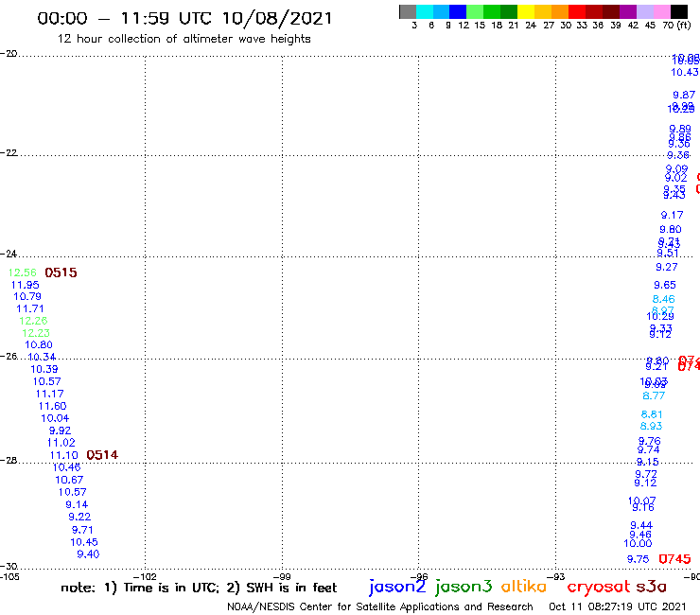700x615 pixels.
Task: Select the 9.71 wave height value
Action: click(82, 530)
